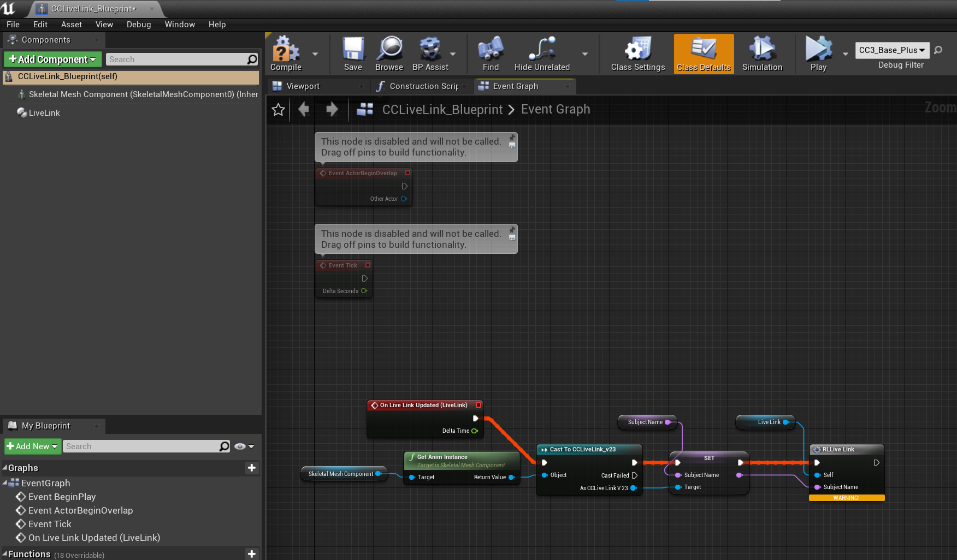Start Simulation mode
The width and height of the screenshot is (957, 560).
[x=762, y=53]
